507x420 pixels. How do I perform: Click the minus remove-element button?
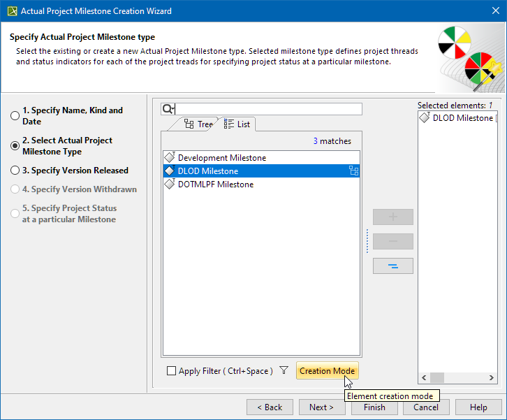393,241
